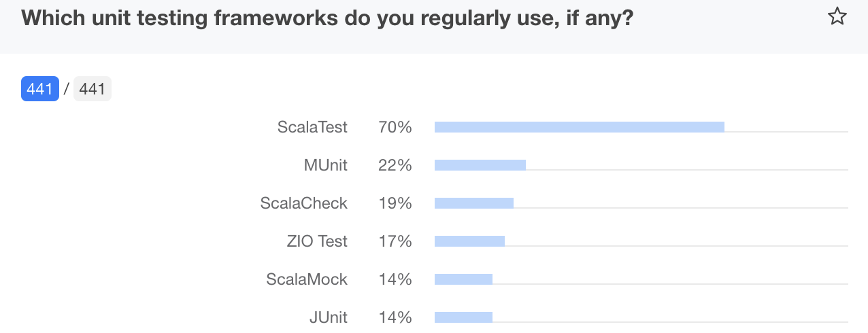Click the question title about unit testing frameworks
This screenshot has height=333, width=868.
(327, 18)
